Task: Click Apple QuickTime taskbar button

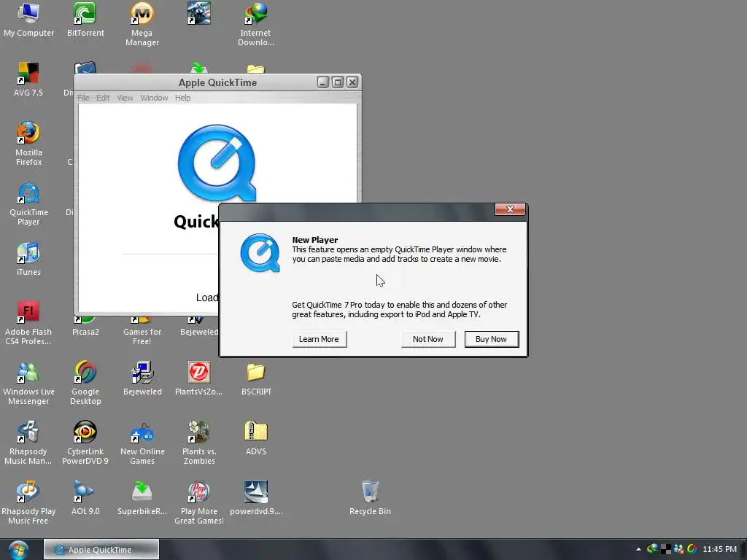Action: point(101,550)
